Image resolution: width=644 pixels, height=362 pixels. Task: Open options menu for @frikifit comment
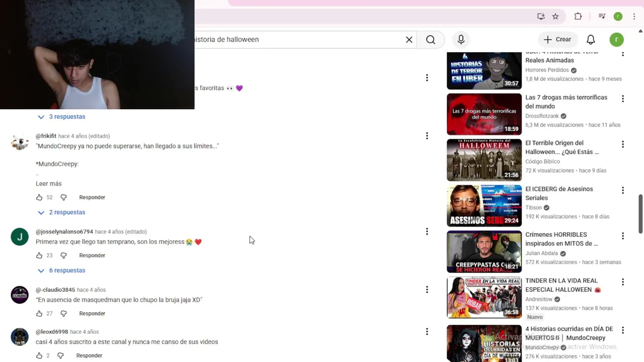(427, 136)
